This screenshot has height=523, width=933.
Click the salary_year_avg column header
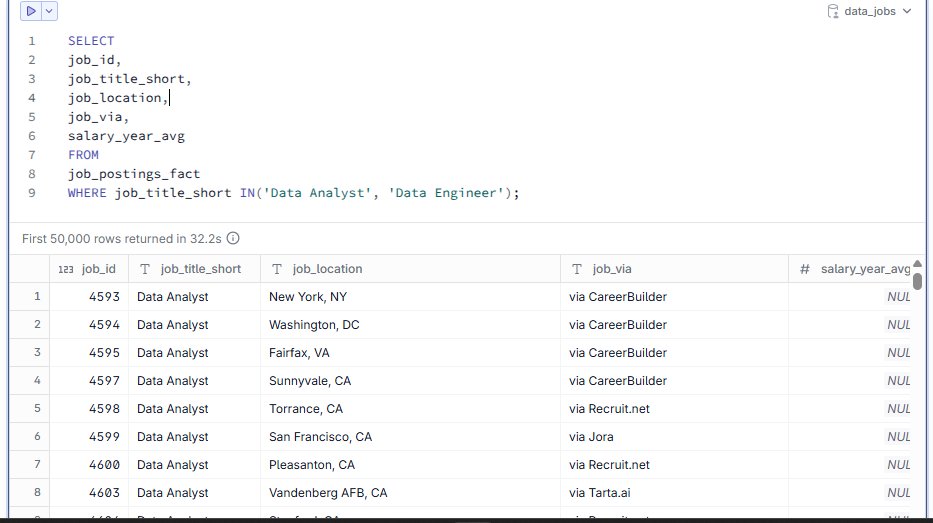coord(851,269)
